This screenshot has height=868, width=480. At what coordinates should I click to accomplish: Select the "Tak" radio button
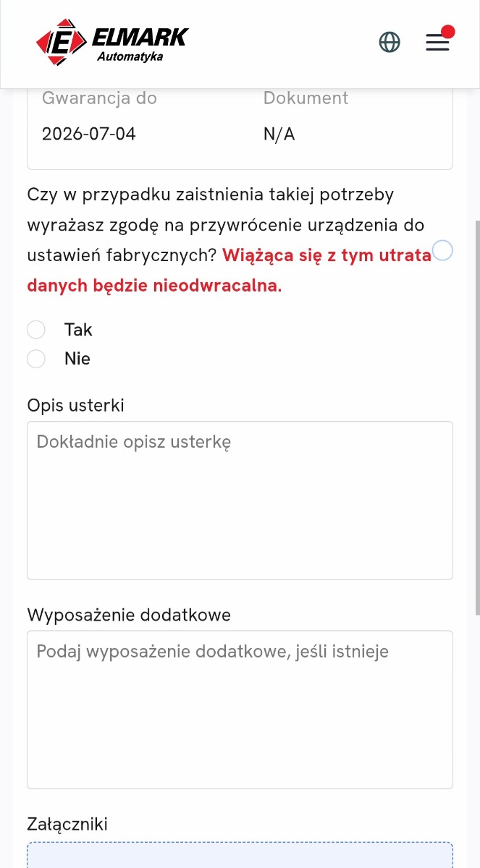point(36,329)
